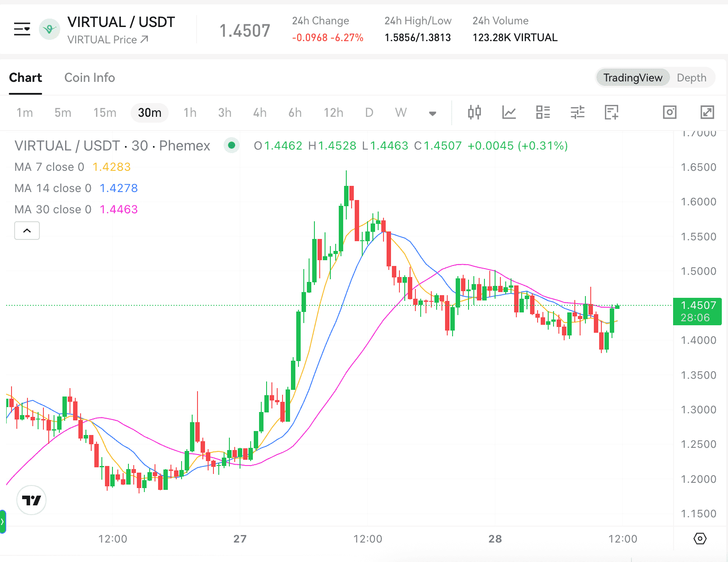
Task: Switch to the Depth chart view
Action: coord(691,78)
